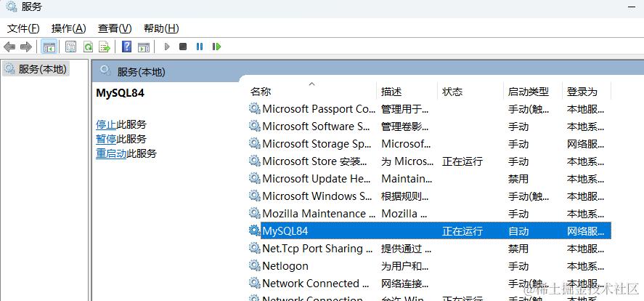Click the Start Service play icon
Screen dimensions: 644x301
(x=167, y=47)
